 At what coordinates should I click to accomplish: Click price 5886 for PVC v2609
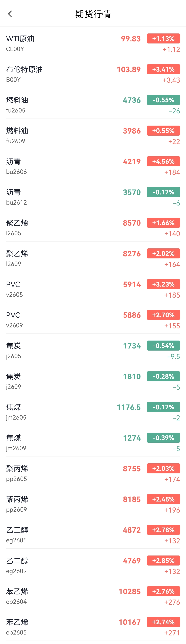point(132,315)
